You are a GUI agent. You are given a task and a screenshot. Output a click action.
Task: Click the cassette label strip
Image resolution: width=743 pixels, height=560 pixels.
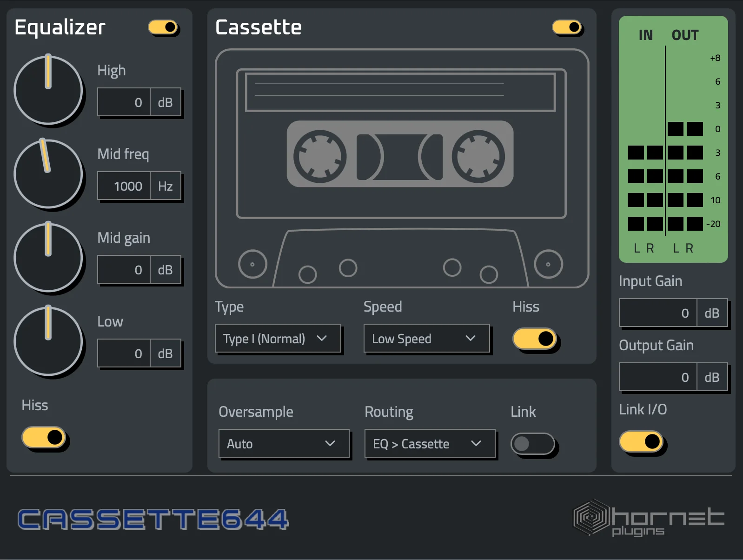coord(400,92)
